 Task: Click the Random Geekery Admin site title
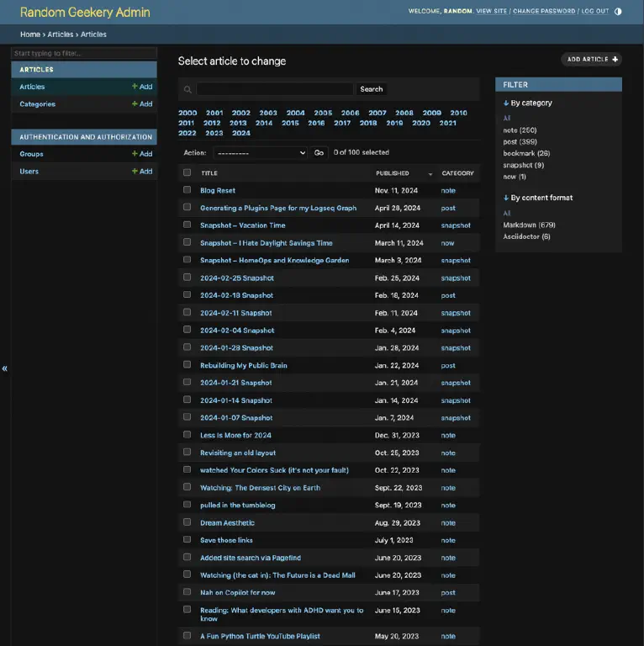point(85,12)
